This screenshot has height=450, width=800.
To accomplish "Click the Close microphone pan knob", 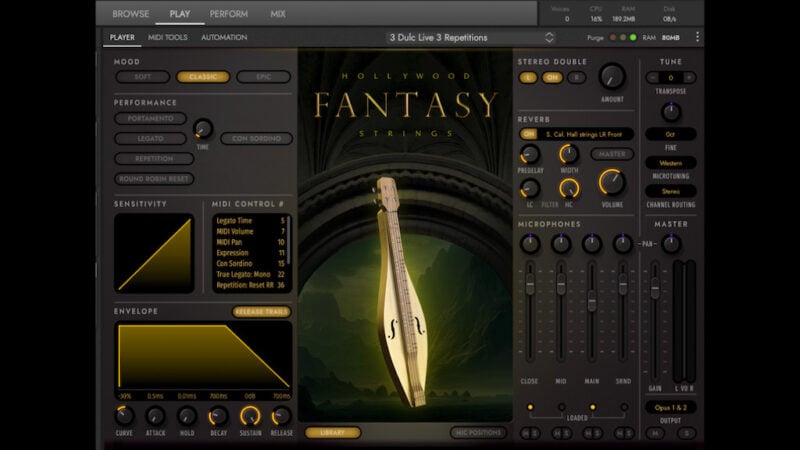I will point(530,243).
